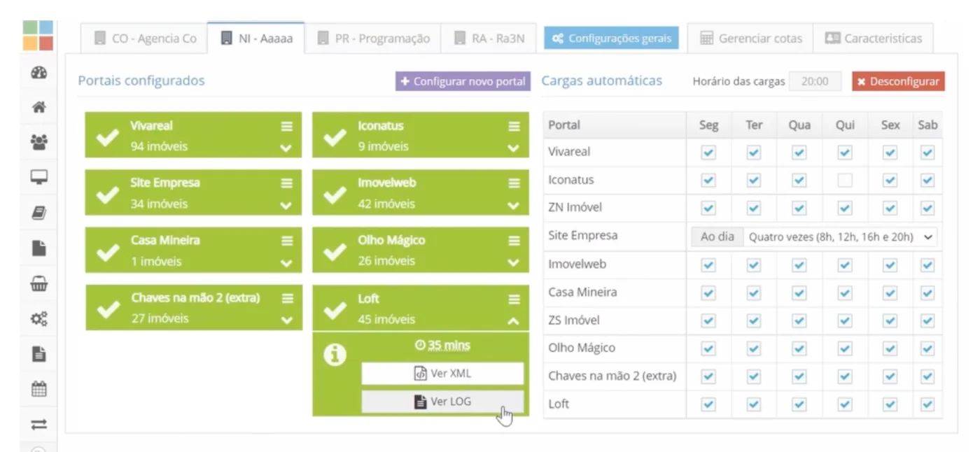Go to the home sidebar icon
Screen dimensions: 980x452
click(x=39, y=107)
